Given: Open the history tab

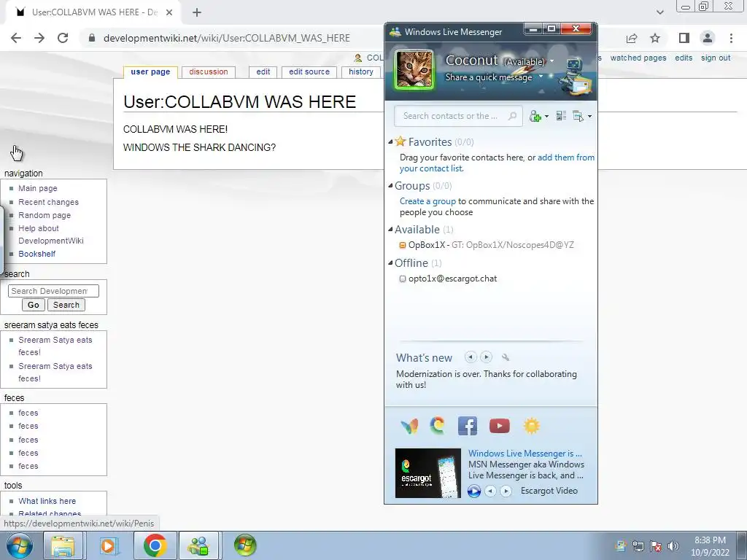Looking at the screenshot, I should tap(361, 72).
